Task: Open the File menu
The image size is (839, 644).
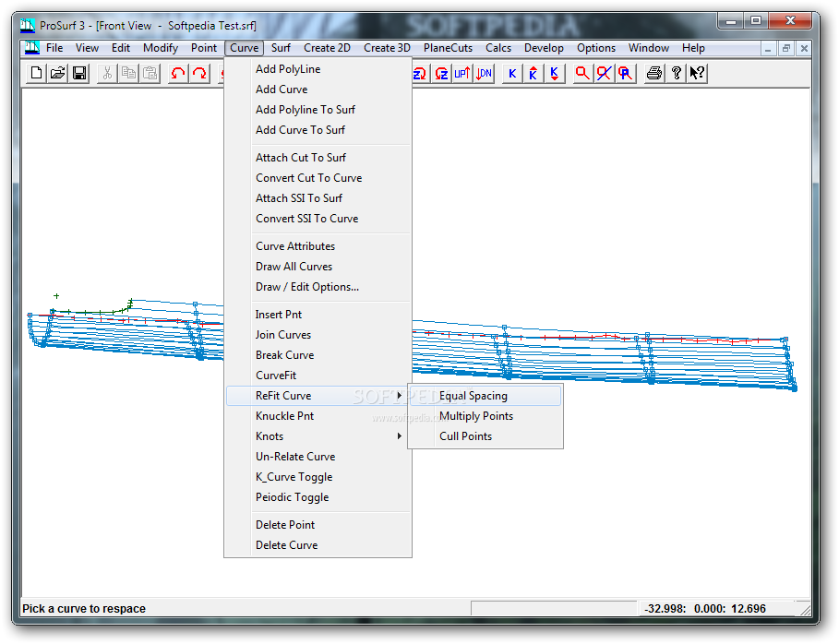Action: (x=54, y=48)
